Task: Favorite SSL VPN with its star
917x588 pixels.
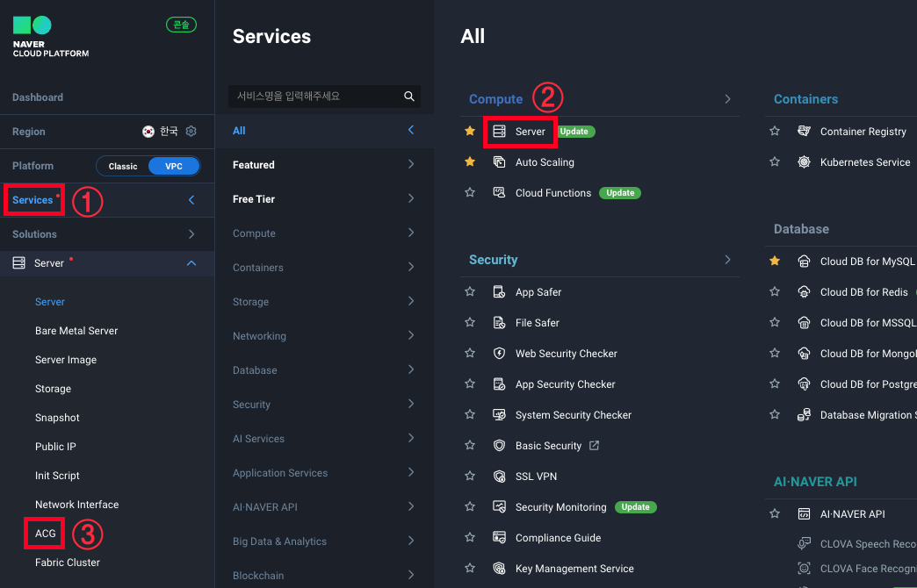Action: click(x=470, y=476)
